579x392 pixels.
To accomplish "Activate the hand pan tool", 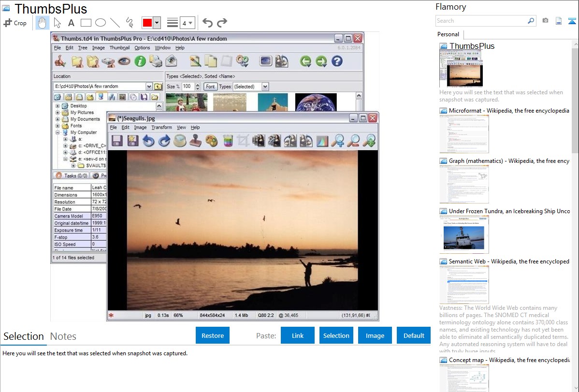I will click(x=43, y=23).
